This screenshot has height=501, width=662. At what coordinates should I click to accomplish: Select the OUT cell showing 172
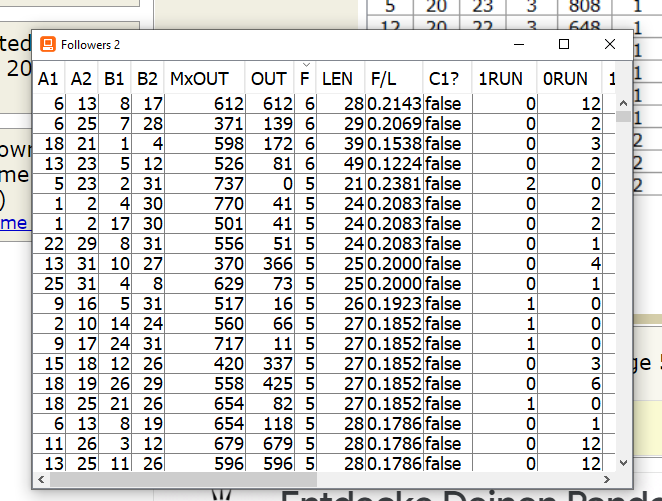(270, 144)
